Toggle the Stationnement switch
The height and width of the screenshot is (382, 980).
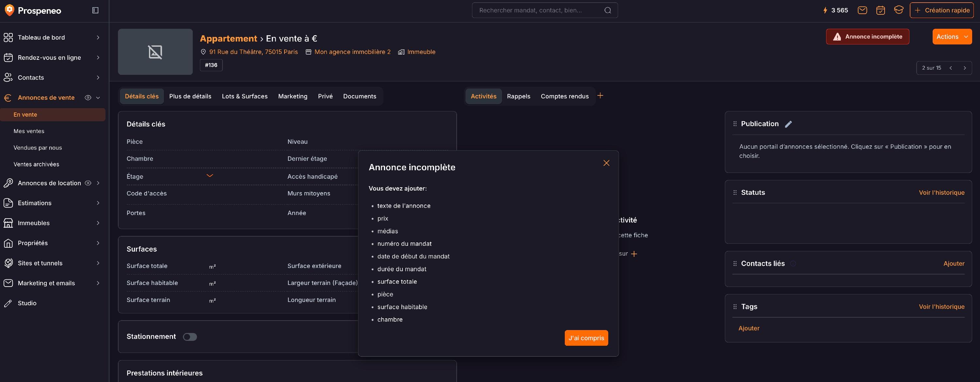pyautogui.click(x=190, y=337)
